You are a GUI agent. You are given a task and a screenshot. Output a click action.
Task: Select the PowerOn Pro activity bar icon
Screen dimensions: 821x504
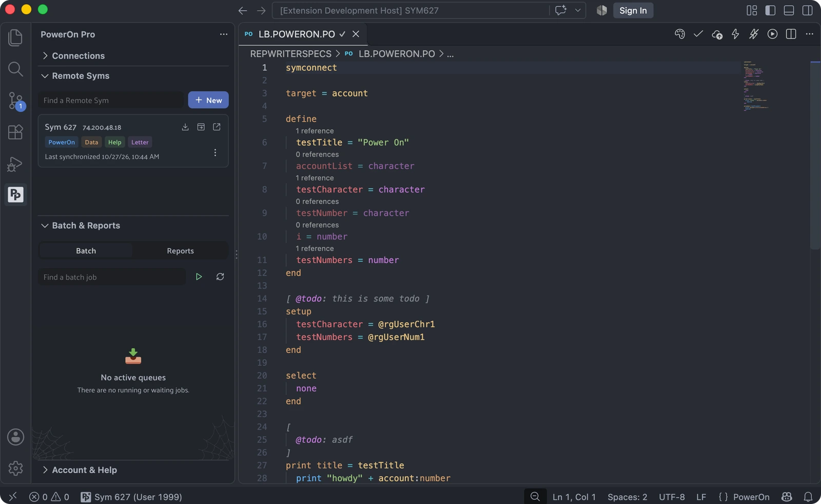[x=15, y=195]
